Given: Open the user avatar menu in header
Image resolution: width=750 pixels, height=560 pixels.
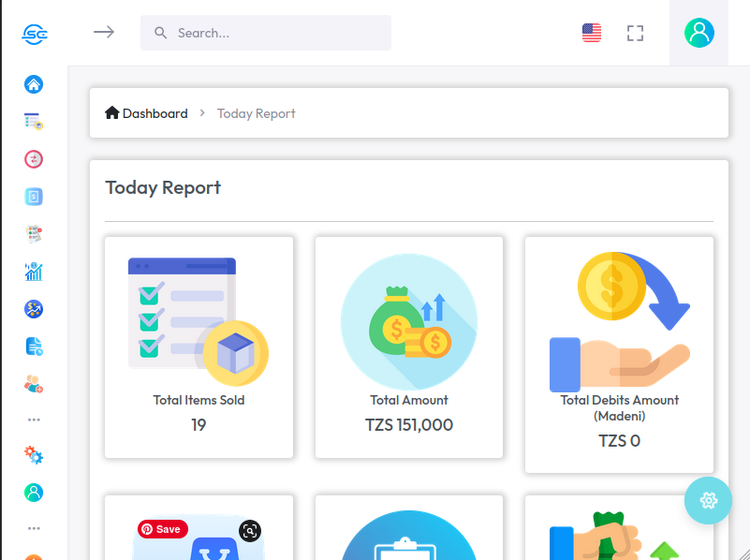Looking at the screenshot, I should pyautogui.click(x=699, y=33).
